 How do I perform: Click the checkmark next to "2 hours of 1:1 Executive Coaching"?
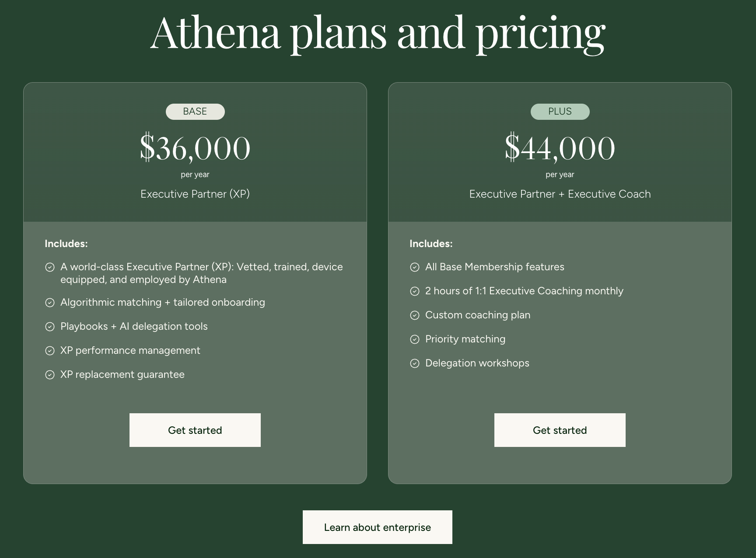pyautogui.click(x=415, y=291)
